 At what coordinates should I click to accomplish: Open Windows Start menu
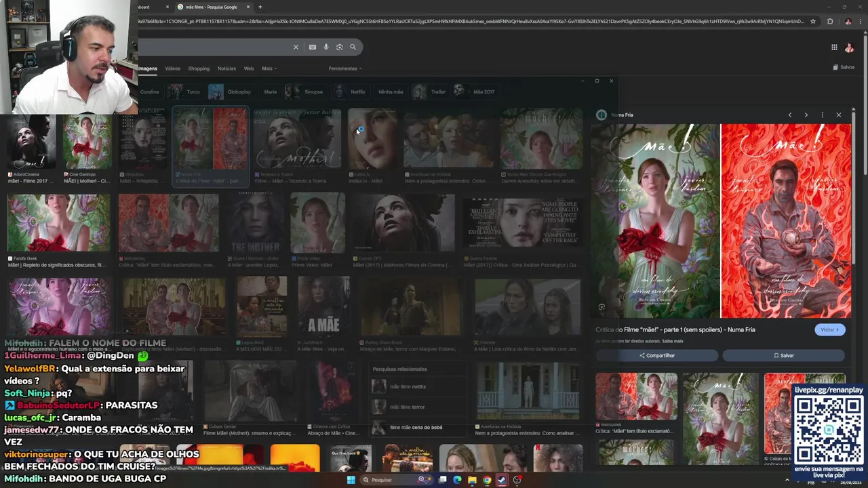point(351,480)
